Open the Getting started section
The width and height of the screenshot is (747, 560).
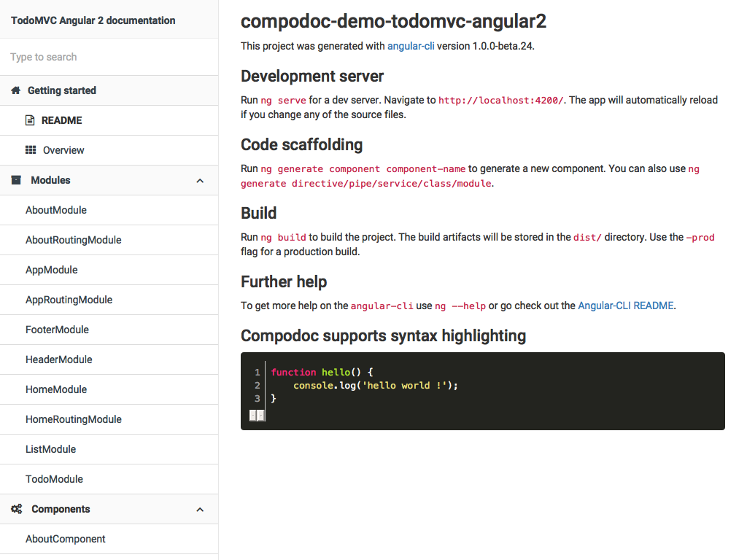coord(109,90)
